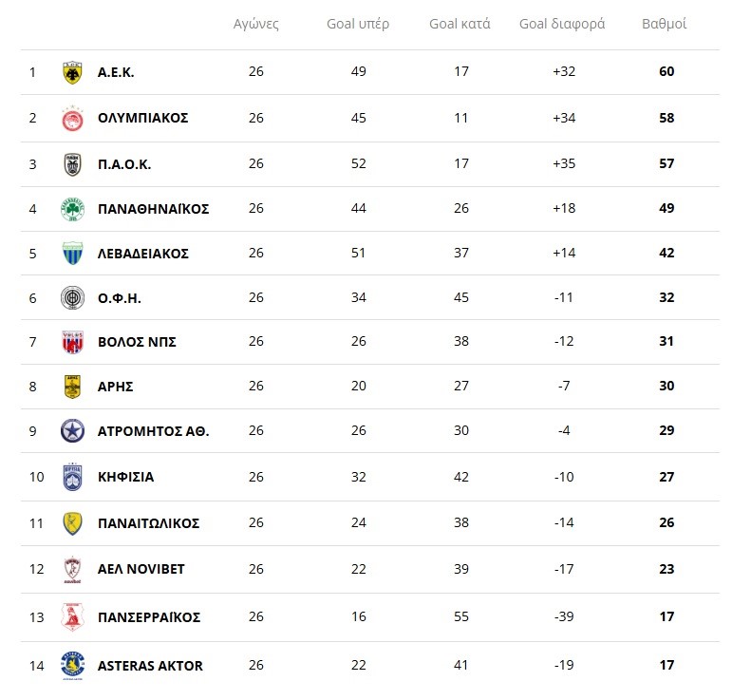Click the Kifisia blue crest icon
This screenshot has width=732, height=700.
[72, 477]
